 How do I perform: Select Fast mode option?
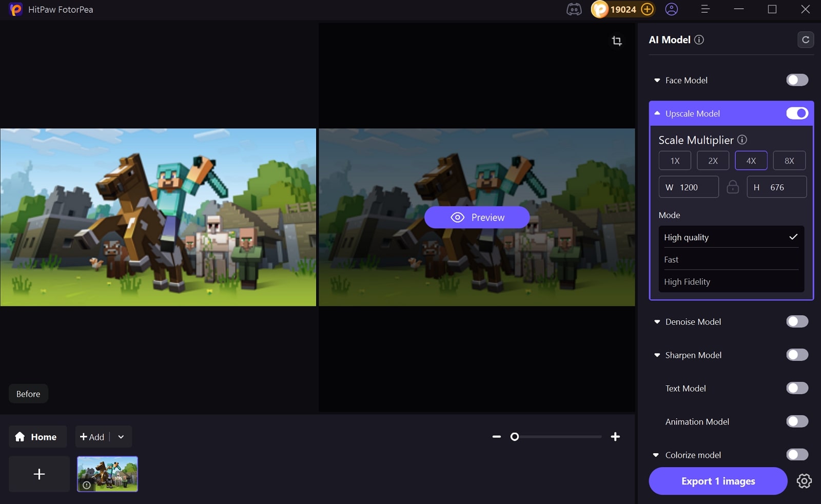(x=731, y=260)
